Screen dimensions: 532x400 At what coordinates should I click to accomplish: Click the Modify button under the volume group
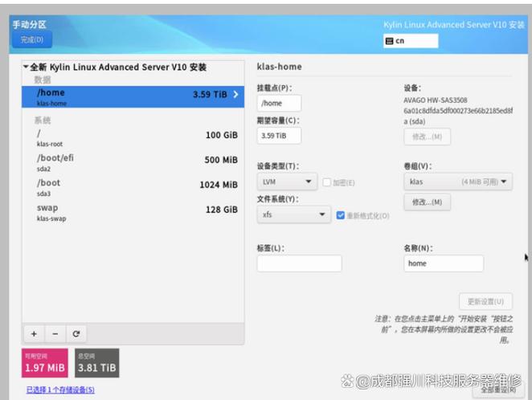click(x=428, y=202)
